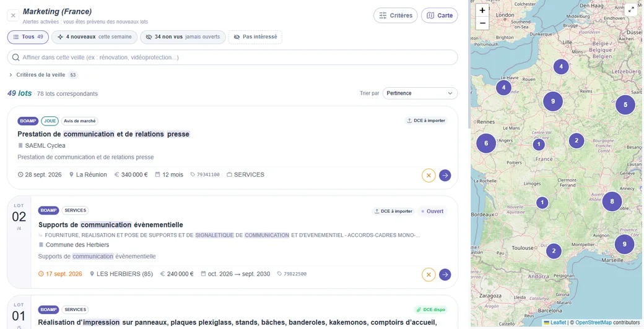Image resolution: width=644 pixels, height=329 pixels.
Task: Click the list scrollbar thumb
Action: [x=469, y=65]
